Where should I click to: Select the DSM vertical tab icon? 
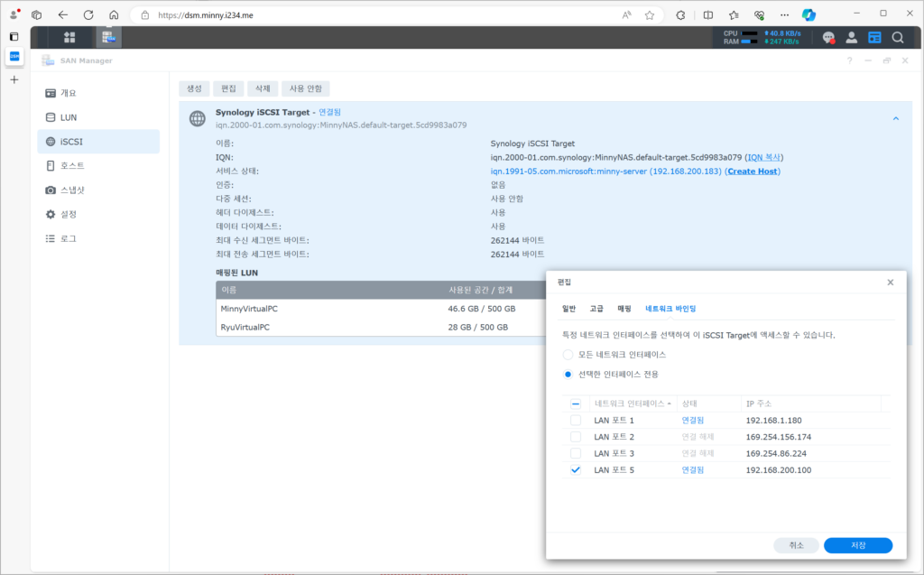pos(14,57)
